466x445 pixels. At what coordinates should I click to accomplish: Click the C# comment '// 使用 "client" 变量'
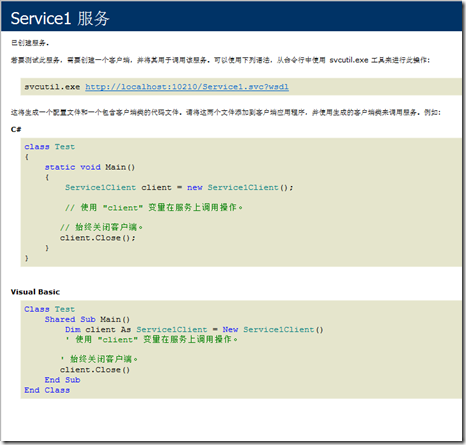[x=154, y=208]
